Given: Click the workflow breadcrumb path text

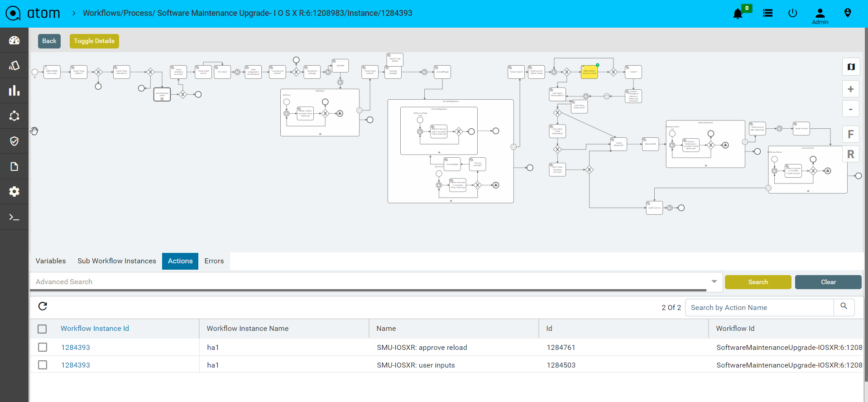Looking at the screenshot, I should pos(247,13).
